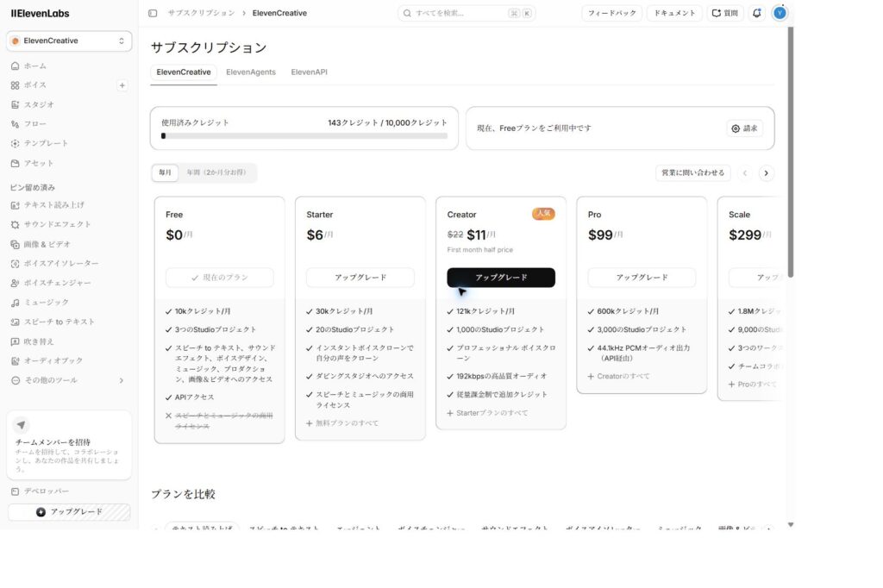Click '600k' credits feature in Pro
The height and width of the screenshot is (588, 883).
point(628,311)
